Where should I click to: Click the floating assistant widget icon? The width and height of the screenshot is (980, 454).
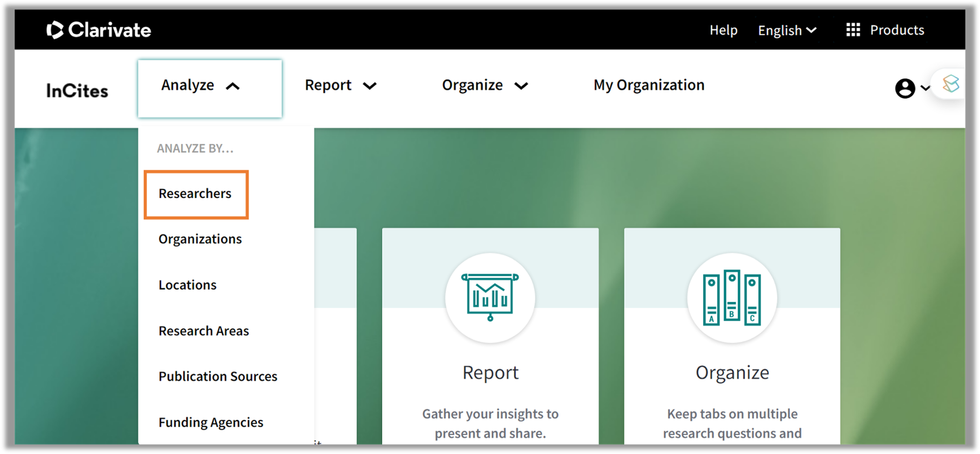click(x=951, y=84)
